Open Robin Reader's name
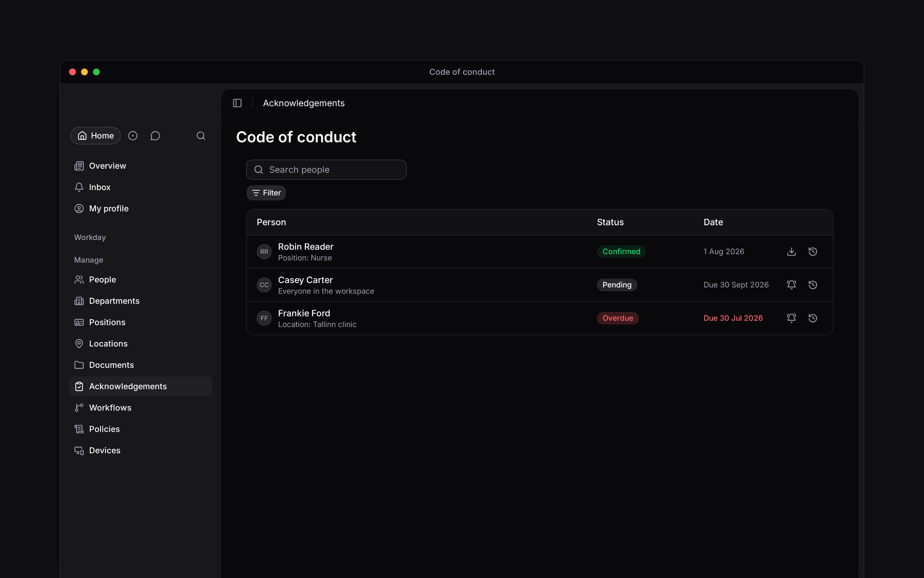 coord(306,247)
